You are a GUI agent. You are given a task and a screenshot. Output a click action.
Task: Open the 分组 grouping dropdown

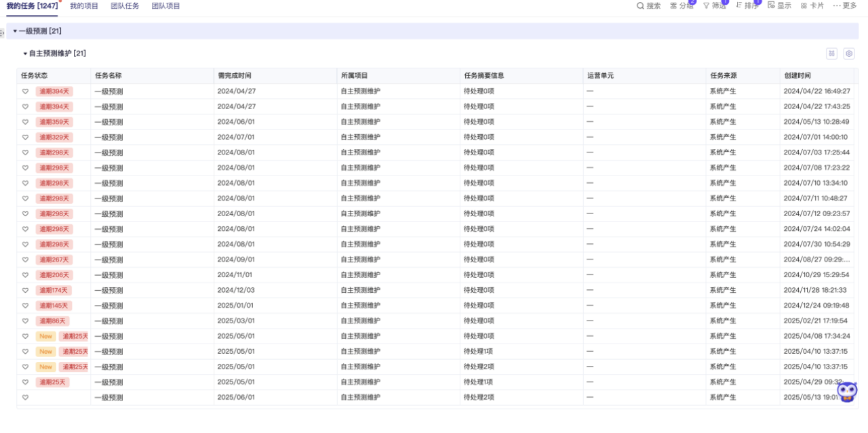tap(682, 6)
